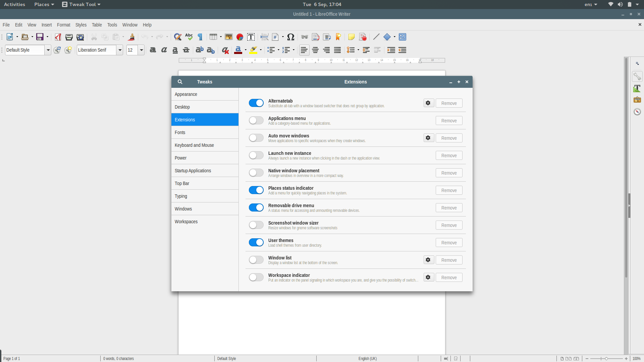Click the zoom slider in status bar
The image size is (644, 362).
click(x=606, y=359)
